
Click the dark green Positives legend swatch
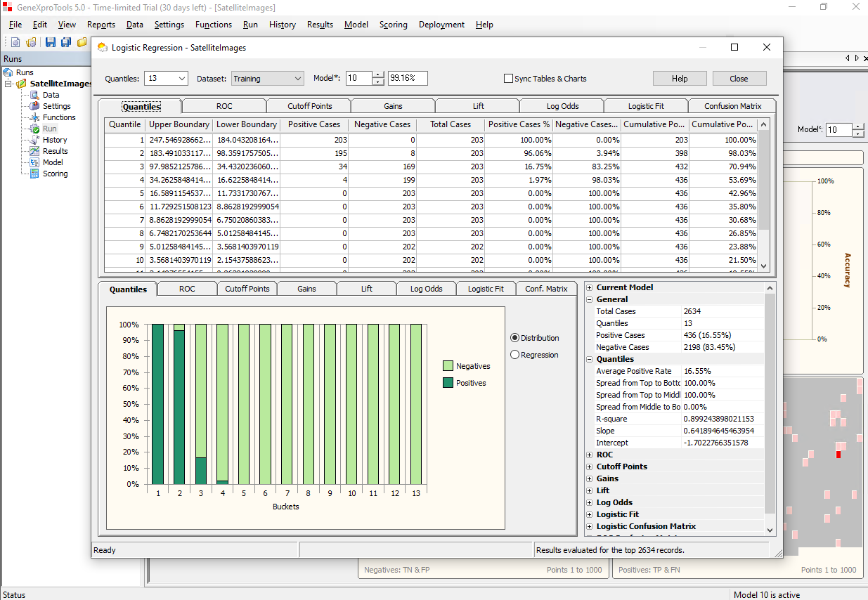click(448, 383)
